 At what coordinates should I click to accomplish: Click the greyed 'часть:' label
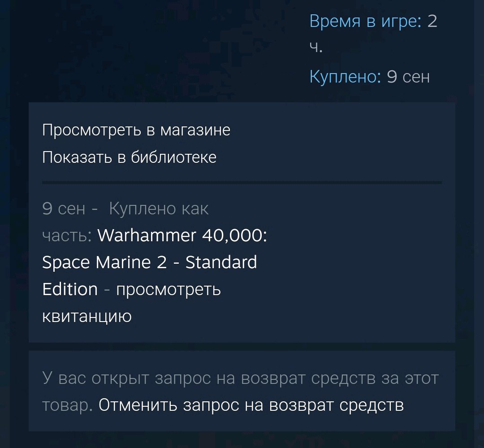tap(67, 235)
